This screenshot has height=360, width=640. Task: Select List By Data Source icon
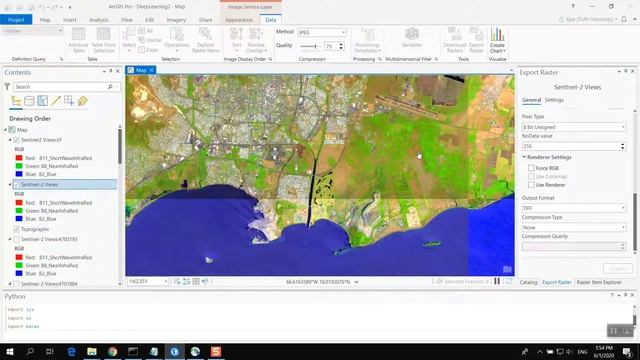pyautogui.click(x=29, y=101)
